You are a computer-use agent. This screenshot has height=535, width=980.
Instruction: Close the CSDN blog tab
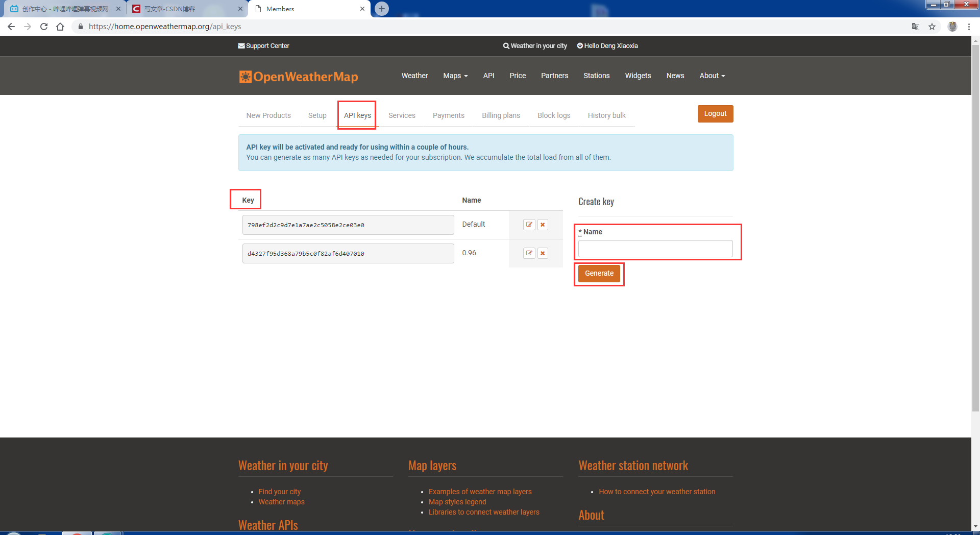[x=240, y=9]
